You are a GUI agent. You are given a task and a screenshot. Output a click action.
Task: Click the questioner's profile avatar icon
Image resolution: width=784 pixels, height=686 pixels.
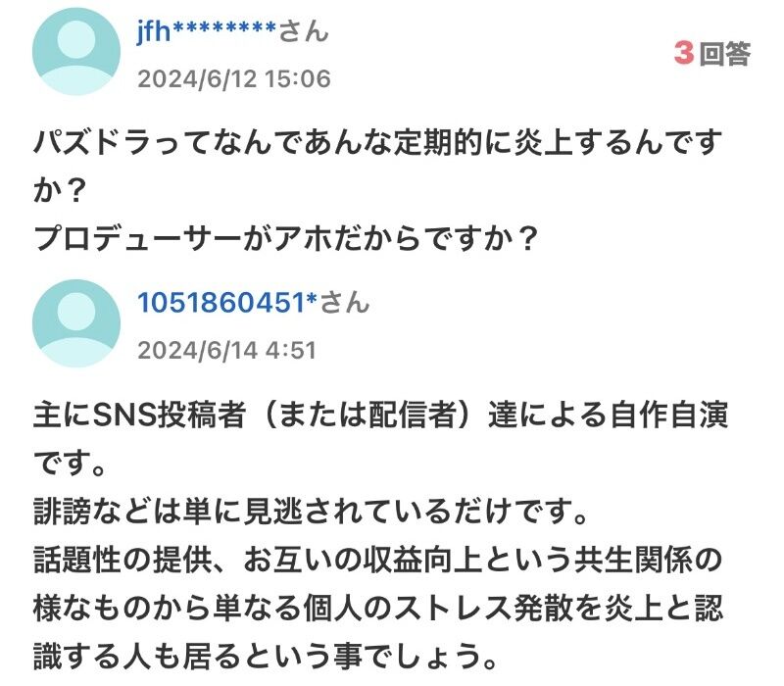point(76,52)
